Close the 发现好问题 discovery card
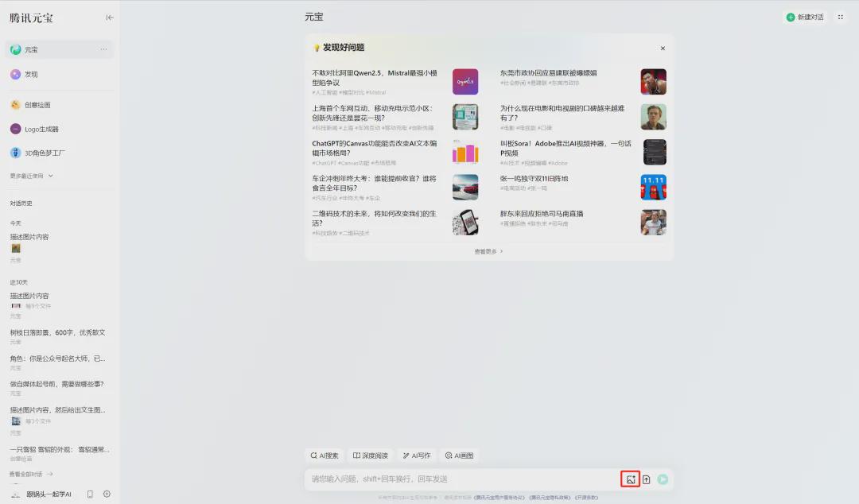Image resolution: width=859 pixels, height=504 pixels. click(x=663, y=48)
